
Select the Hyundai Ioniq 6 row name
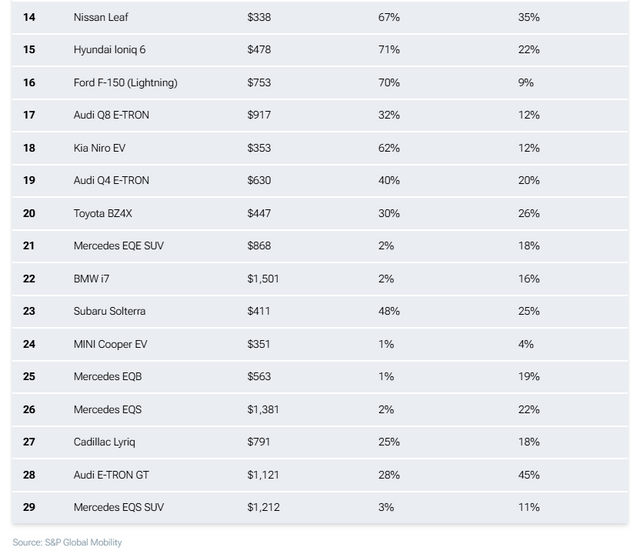(x=110, y=50)
